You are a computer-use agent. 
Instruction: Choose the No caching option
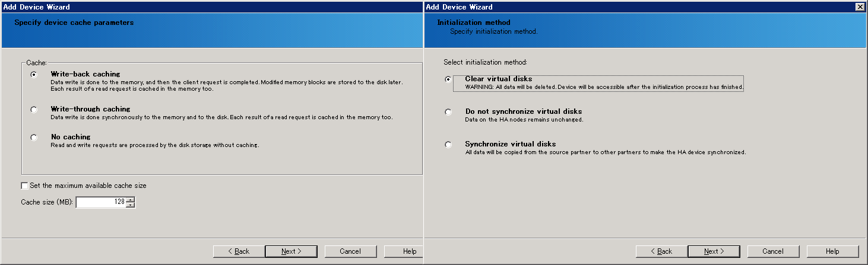pyautogui.click(x=34, y=138)
